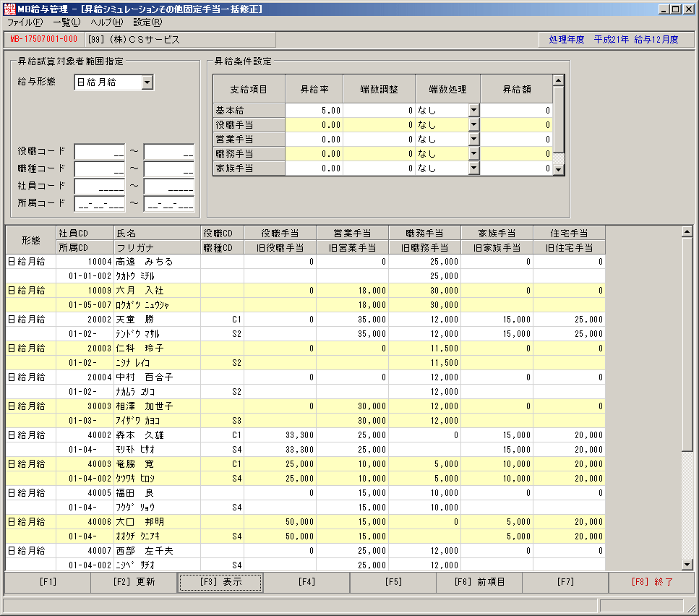Click the 職務手当 column header

[x=425, y=233]
